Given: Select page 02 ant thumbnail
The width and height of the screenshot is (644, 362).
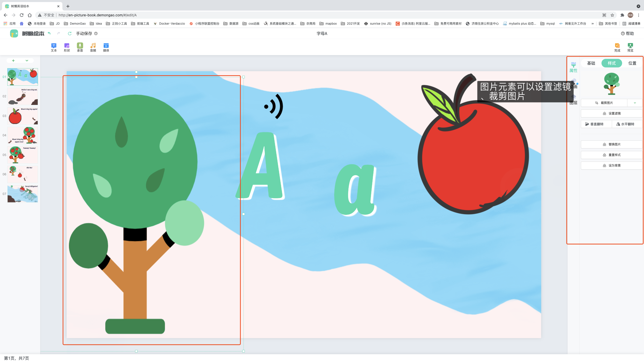Looking at the screenshot, I should point(23,96).
